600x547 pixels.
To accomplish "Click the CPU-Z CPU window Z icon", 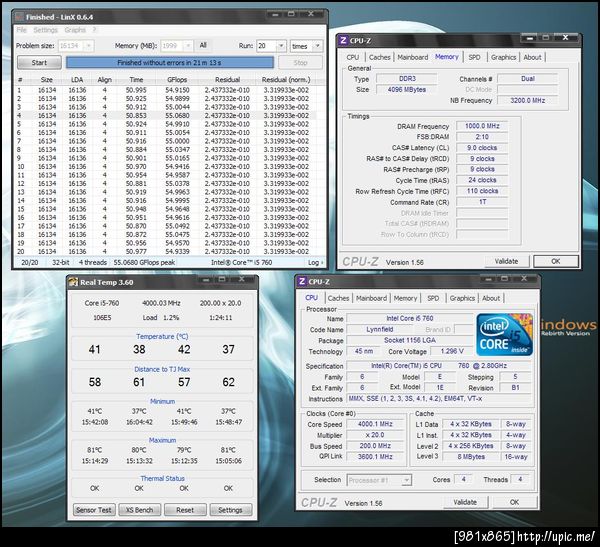I will (x=302, y=281).
